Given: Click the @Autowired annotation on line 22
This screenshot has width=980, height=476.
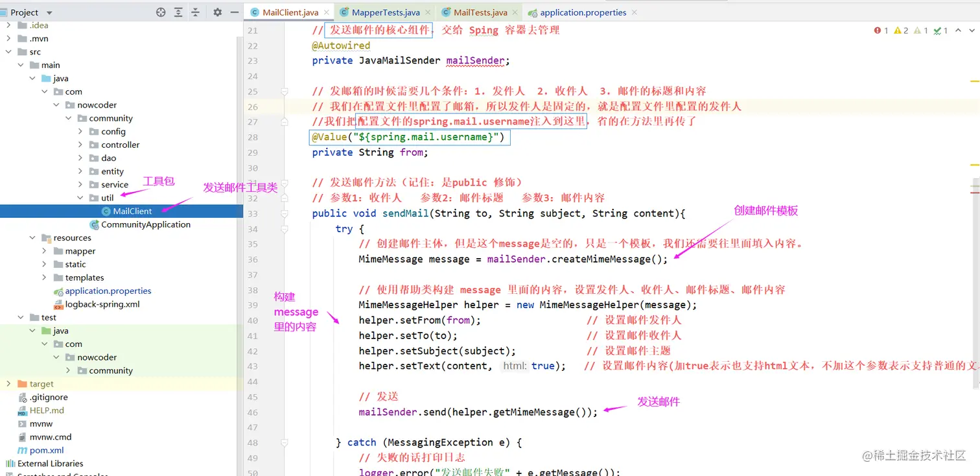Looking at the screenshot, I should [x=341, y=45].
